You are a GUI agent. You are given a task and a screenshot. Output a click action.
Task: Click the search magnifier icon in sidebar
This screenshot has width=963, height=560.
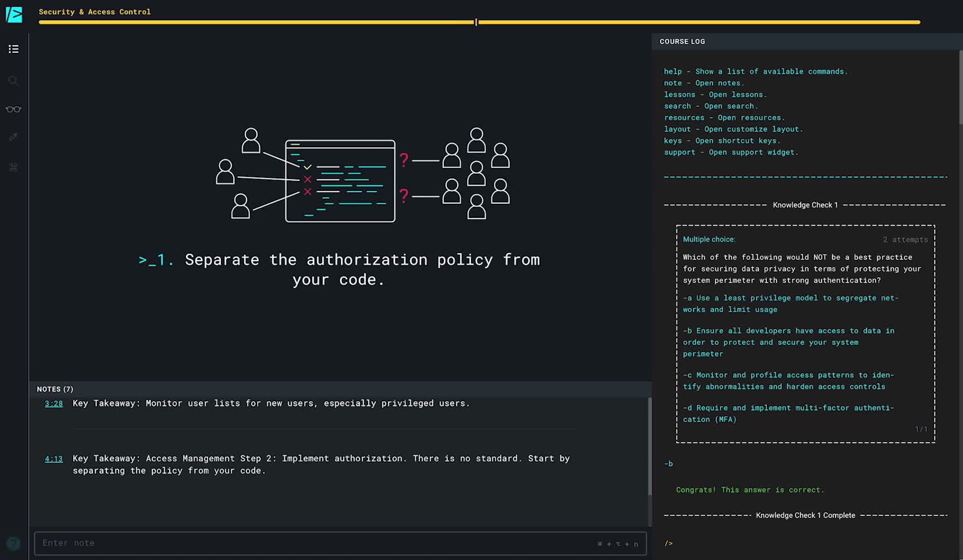(13, 80)
